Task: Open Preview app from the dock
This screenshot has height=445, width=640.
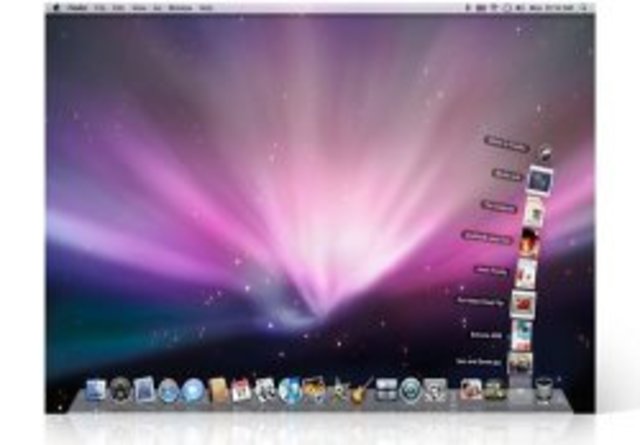Action: click(266, 390)
